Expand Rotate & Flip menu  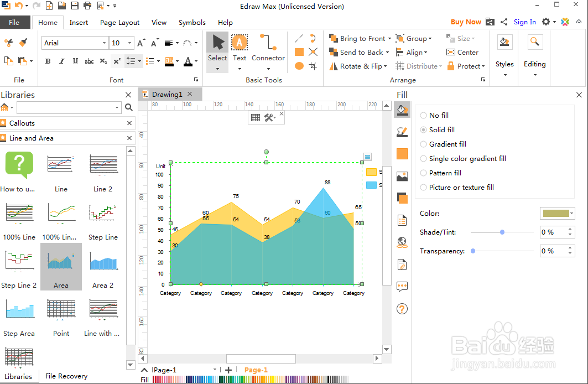385,66
